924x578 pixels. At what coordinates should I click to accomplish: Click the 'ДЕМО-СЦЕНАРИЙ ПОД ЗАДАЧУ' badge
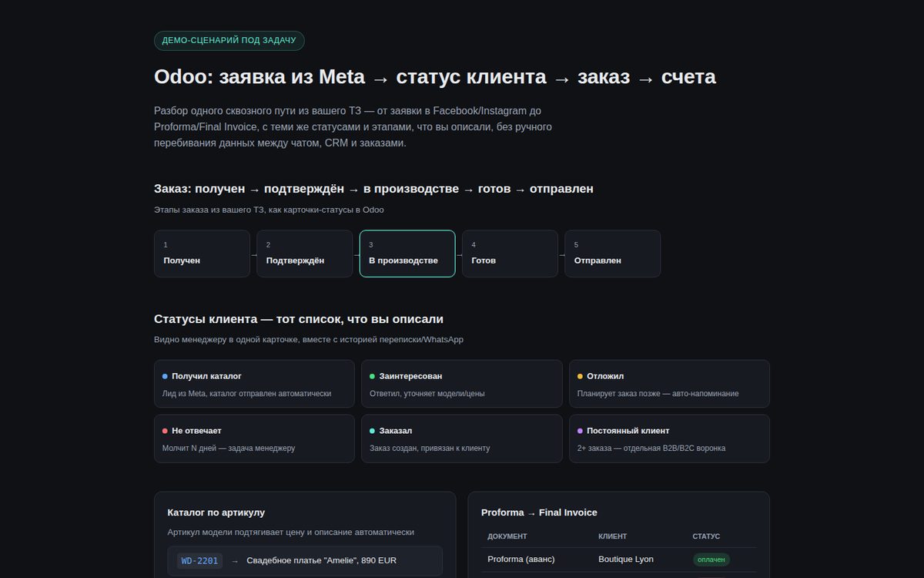[229, 40]
